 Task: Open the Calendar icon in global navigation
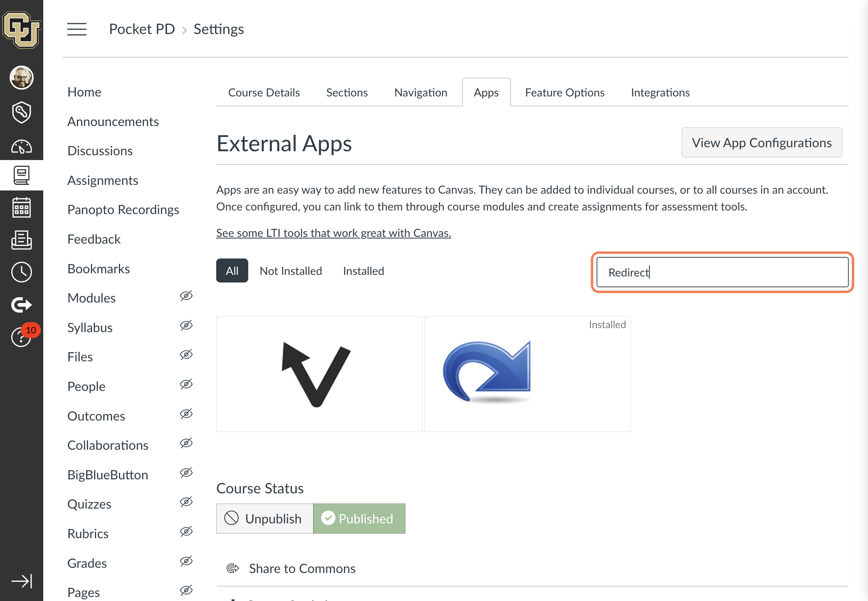pyautogui.click(x=21, y=207)
